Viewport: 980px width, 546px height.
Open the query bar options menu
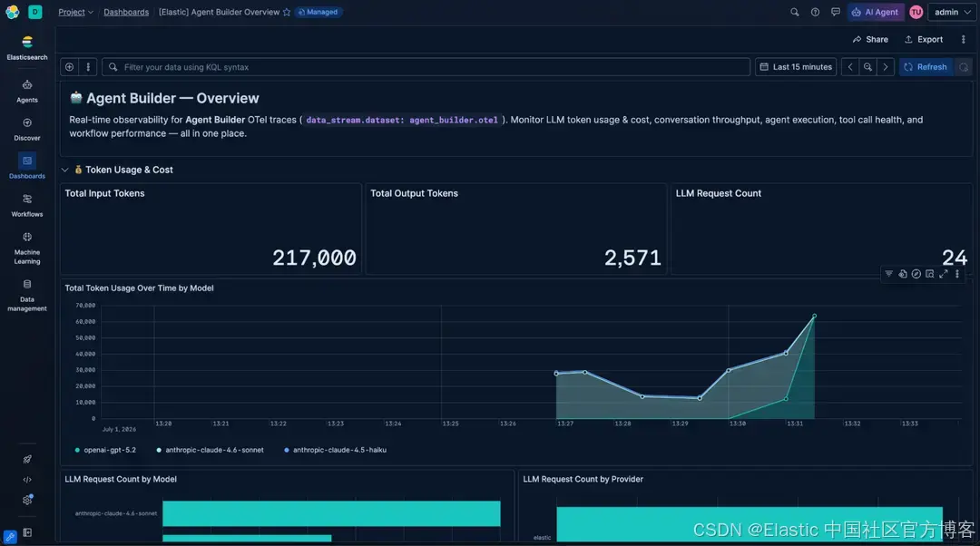coord(88,67)
